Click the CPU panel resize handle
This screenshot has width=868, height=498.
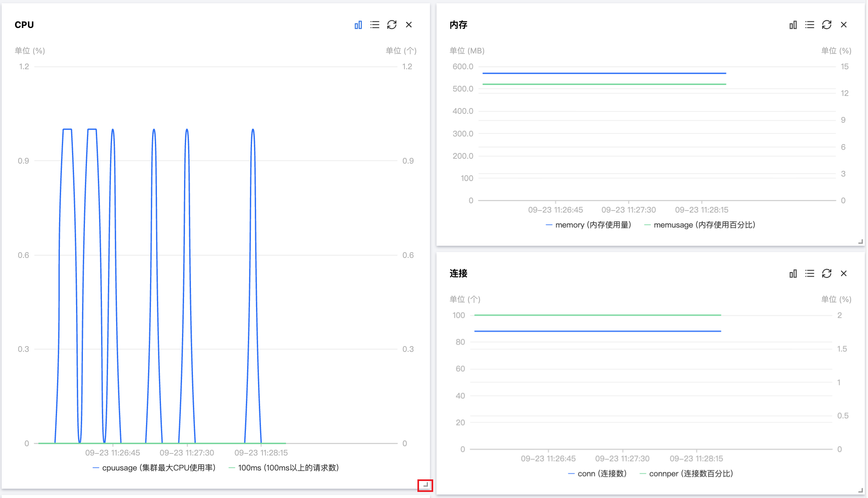click(425, 485)
